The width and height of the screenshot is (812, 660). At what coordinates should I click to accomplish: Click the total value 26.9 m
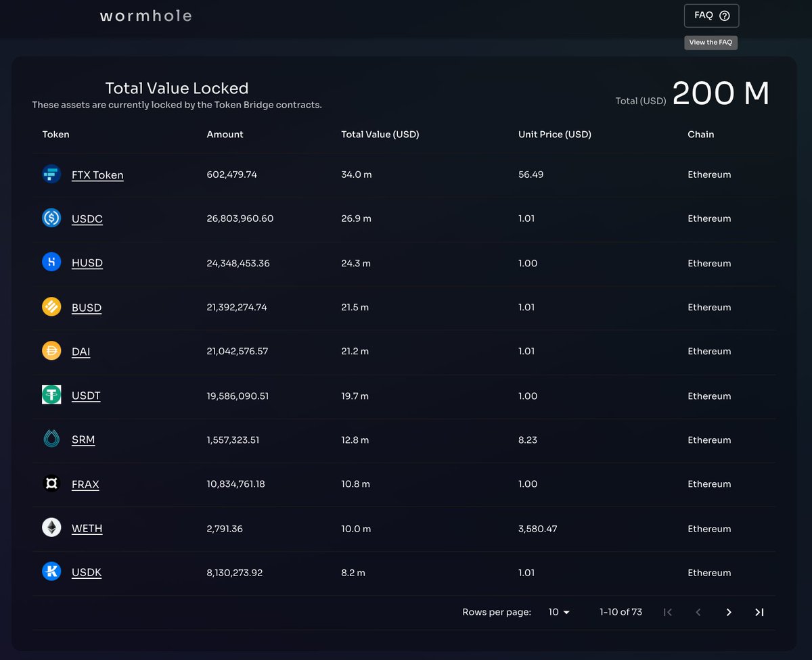pos(356,218)
